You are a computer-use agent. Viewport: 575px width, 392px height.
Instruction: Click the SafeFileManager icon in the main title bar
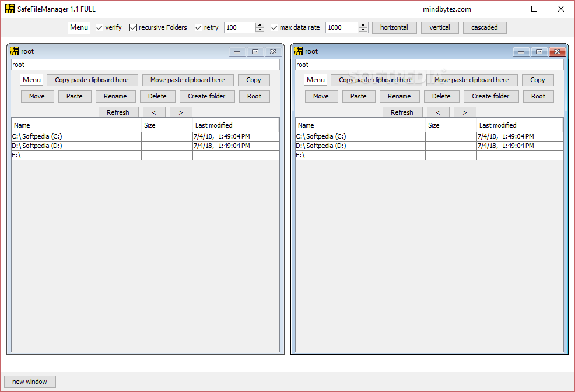(10, 9)
